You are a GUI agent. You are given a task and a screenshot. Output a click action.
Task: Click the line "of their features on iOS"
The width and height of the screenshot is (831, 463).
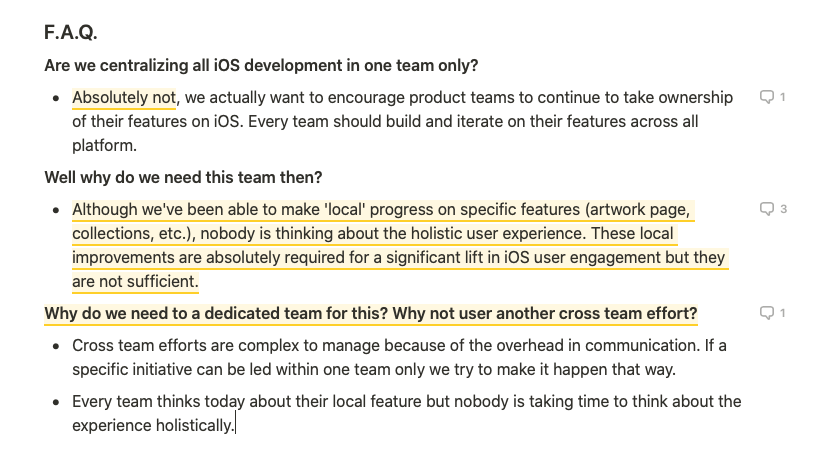coord(385,121)
